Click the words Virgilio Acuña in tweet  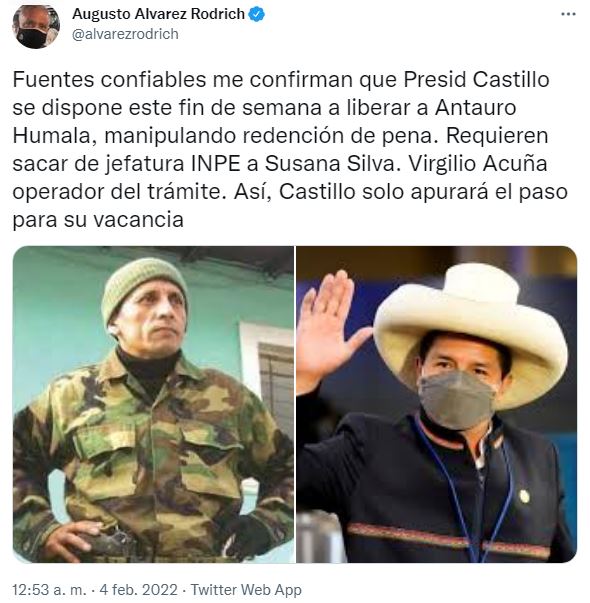point(477,164)
